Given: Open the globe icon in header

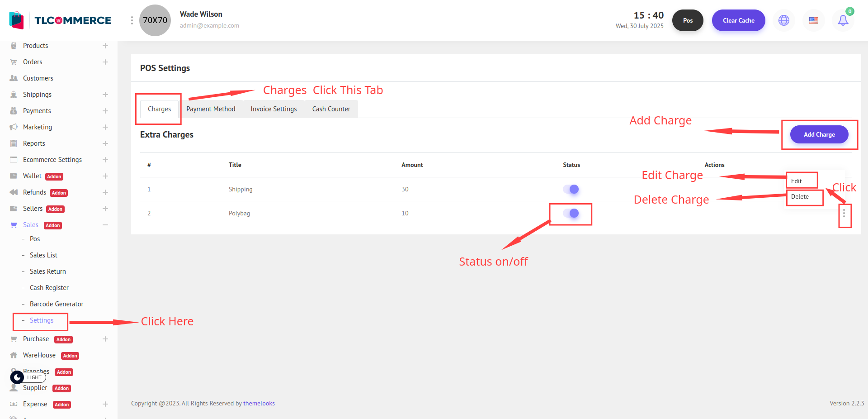Looking at the screenshot, I should (784, 20).
